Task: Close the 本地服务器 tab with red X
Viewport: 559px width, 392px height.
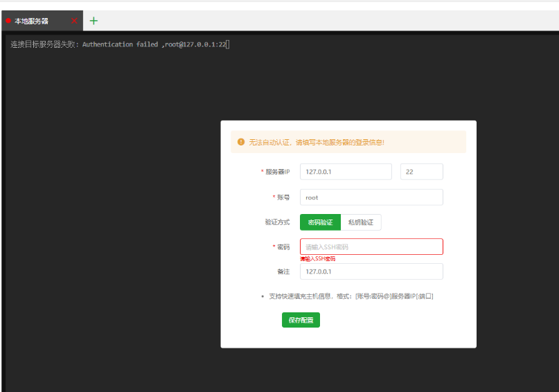Action: tap(75, 21)
